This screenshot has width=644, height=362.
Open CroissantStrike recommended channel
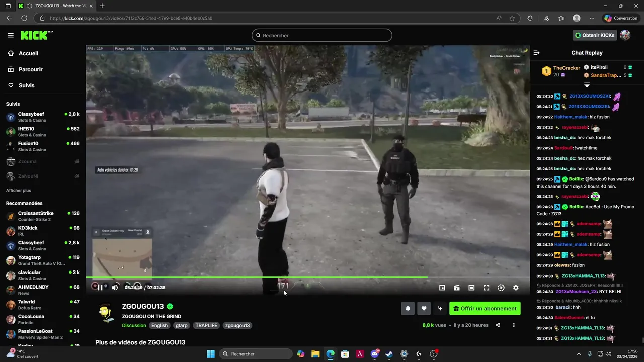click(43, 216)
